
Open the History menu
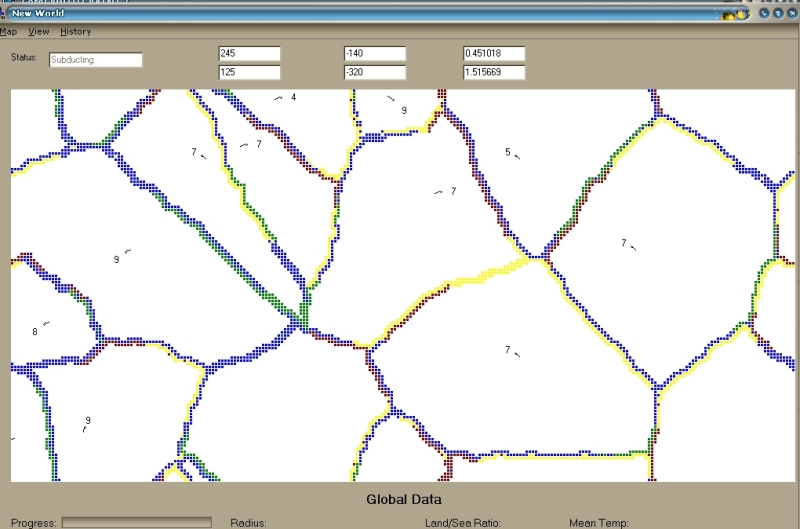click(x=75, y=32)
